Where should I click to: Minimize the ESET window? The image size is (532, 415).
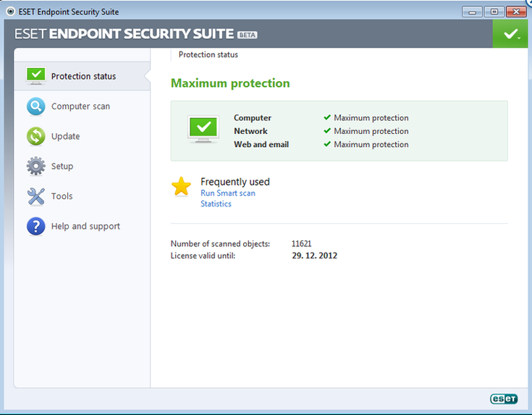point(472,12)
